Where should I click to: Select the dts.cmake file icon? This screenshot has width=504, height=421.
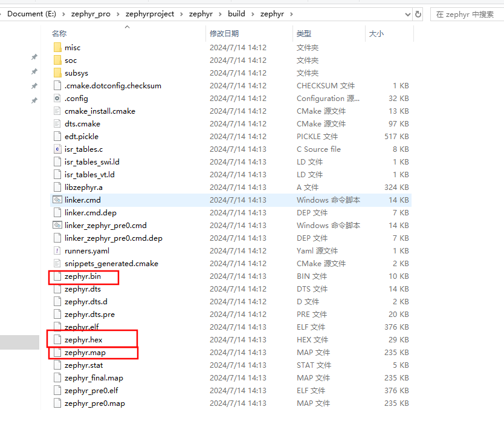pyautogui.click(x=57, y=124)
